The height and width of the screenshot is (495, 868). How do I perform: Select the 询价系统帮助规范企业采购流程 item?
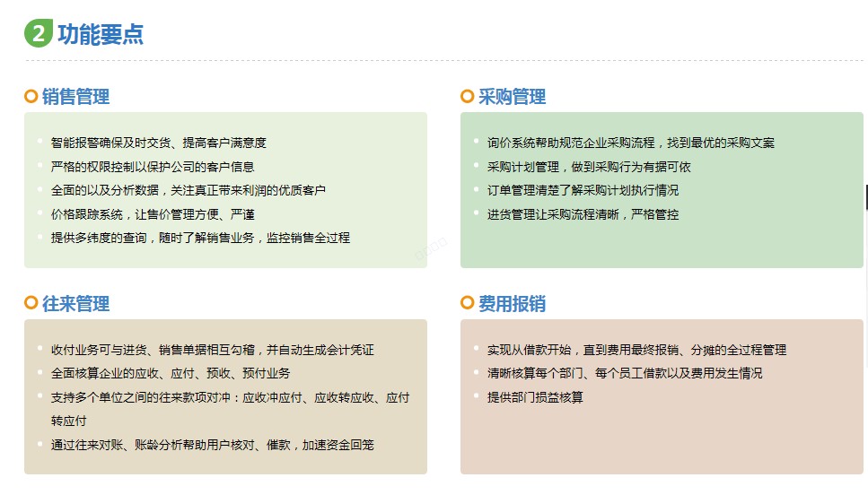[630, 143]
